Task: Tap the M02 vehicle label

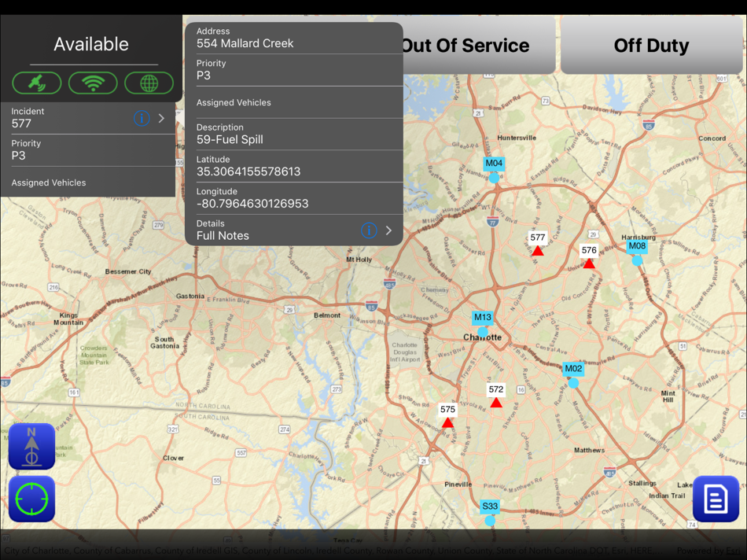Action: [x=573, y=368]
